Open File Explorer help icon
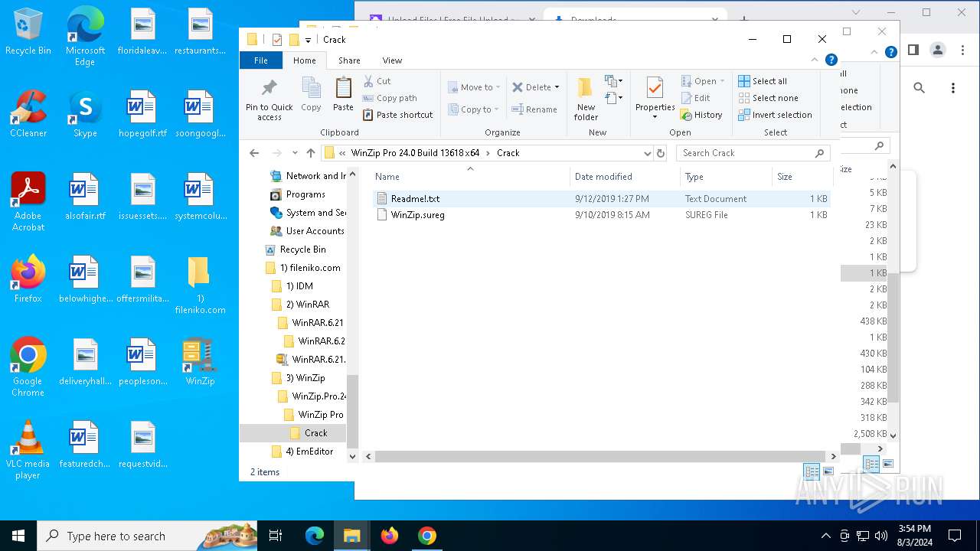The height and width of the screenshot is (551, 980). (x=831, y=60)
